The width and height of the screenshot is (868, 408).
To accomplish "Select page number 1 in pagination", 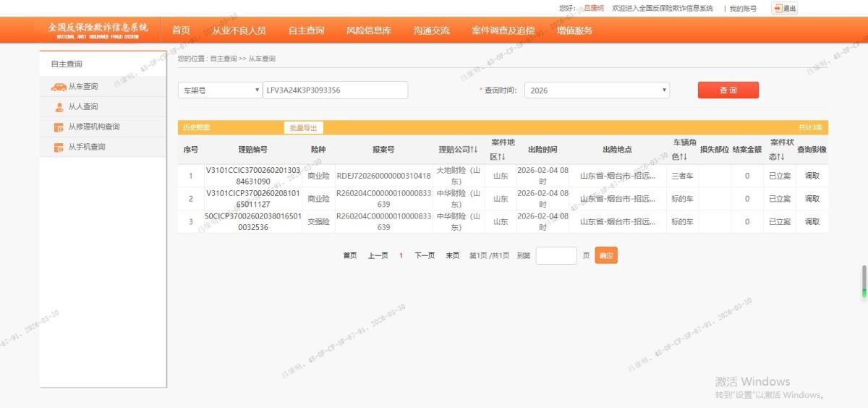I will coord(401,255).
